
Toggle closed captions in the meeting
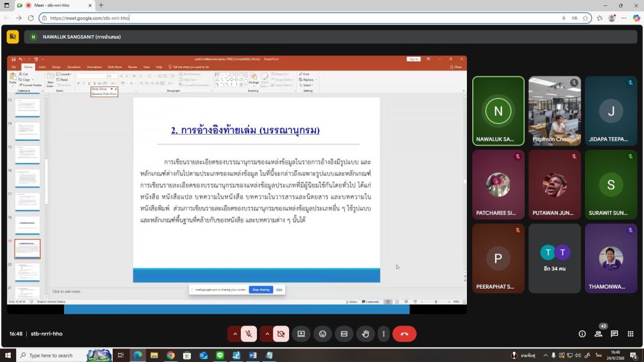(x=344, y=334)
